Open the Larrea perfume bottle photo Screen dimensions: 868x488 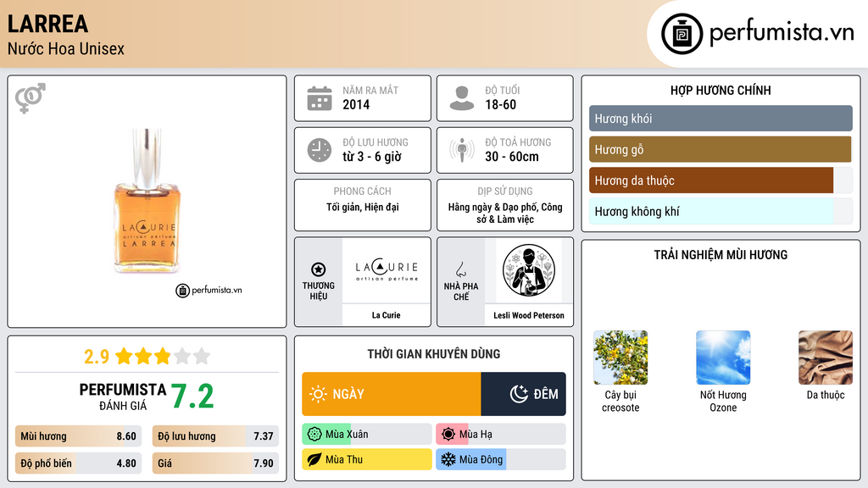147,201
